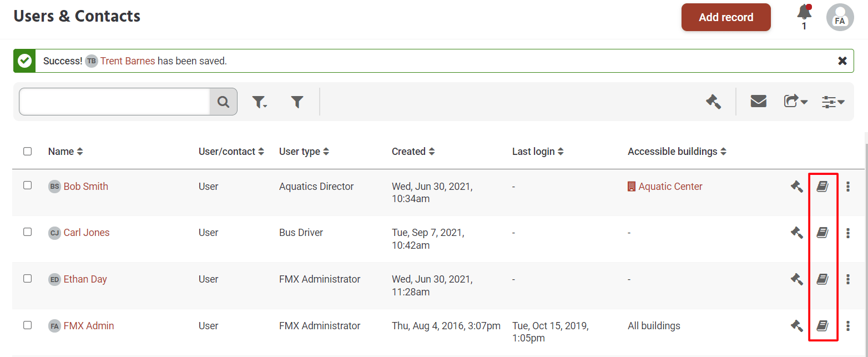Open the FA user avatar menu
The height and width of the screenshot is (357, 868).
pos(840,17)
